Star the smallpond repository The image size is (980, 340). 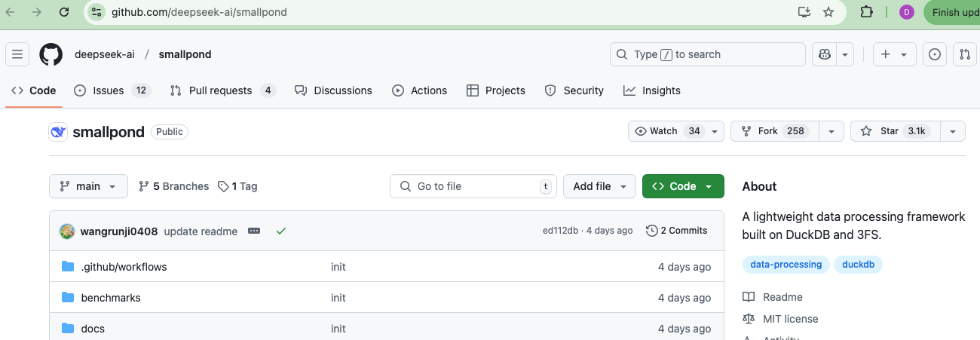(896, 131)
